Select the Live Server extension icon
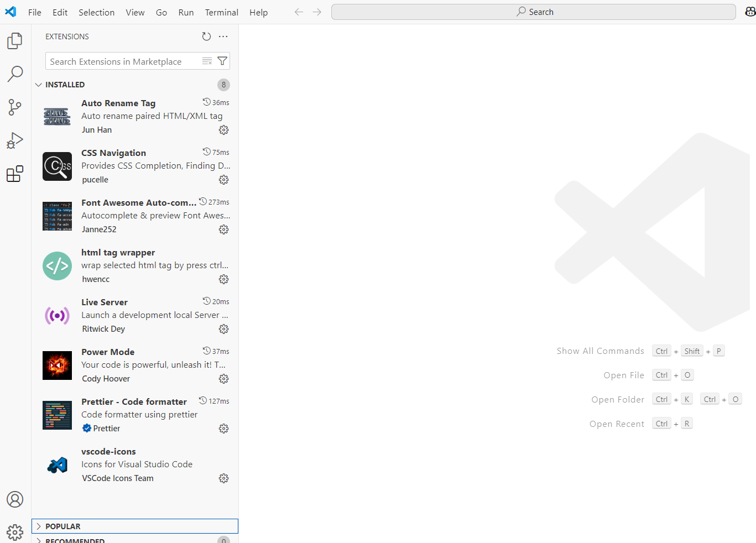The width and height of the screenshot is (756, 543). pos(57,316)
